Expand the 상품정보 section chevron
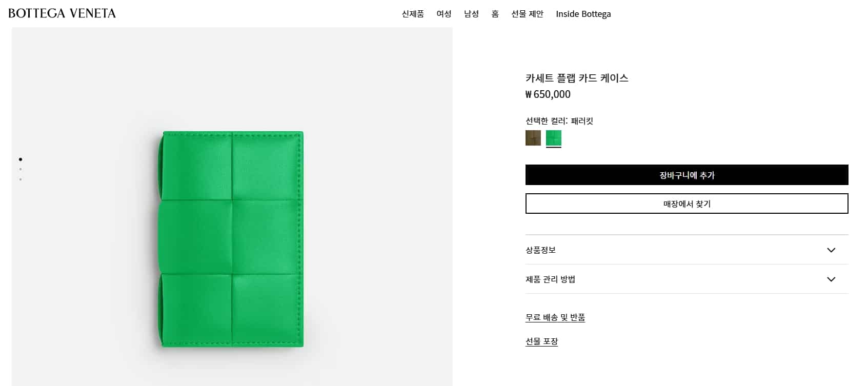This screenshot has width=868, height=386. point(831,250)
